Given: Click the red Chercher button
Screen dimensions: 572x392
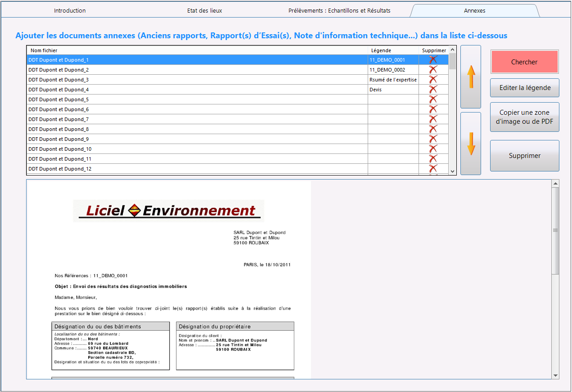Looking at the screenshot, I should point(524,62).
